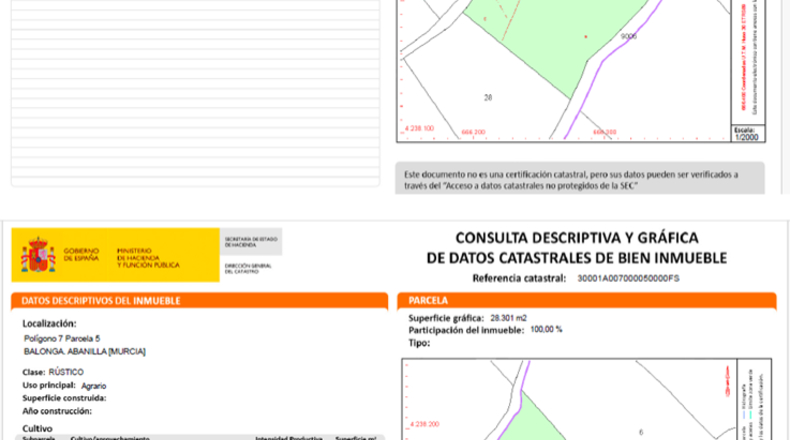The width and height of the screenshot is (790, 440).
Task: Click 'DE DATOS CATASTRALES DE BIEN INMUEBLE' line
Action: pos(577,258)
